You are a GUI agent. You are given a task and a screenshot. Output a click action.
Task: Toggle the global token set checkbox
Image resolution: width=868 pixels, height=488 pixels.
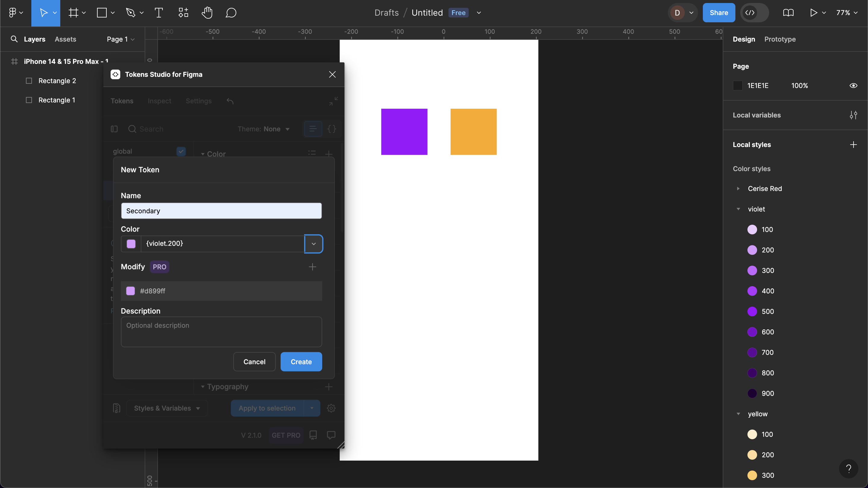[x=181, y=151]
